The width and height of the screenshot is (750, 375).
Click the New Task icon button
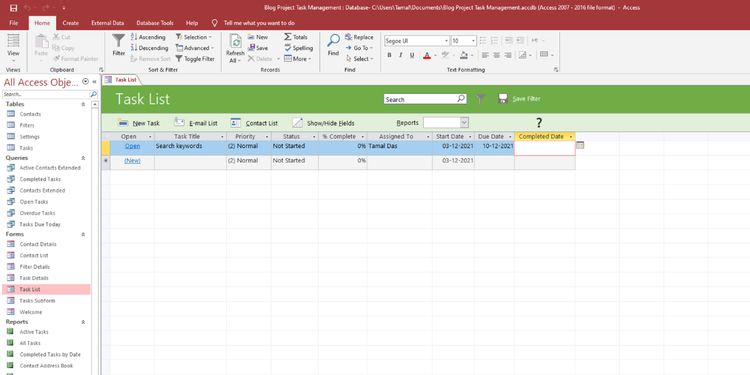pos(123,123)
